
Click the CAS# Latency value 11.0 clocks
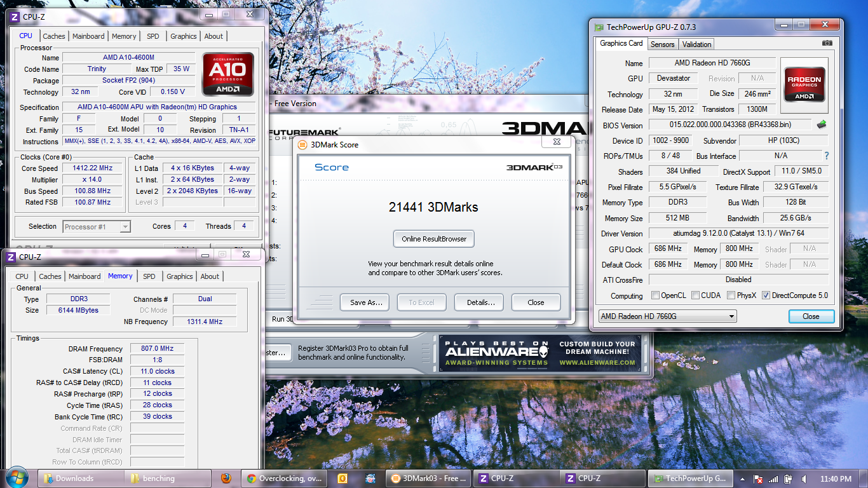(157, 371)
